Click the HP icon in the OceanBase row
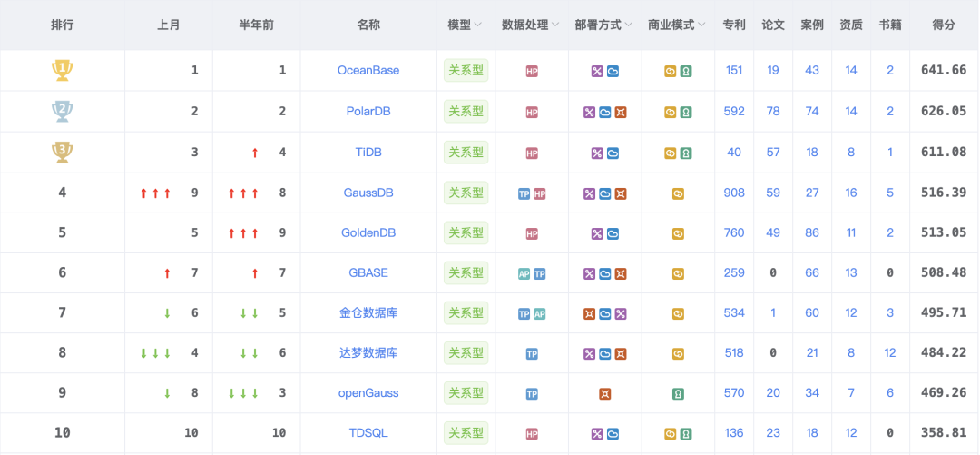 [x=532, y=71]
